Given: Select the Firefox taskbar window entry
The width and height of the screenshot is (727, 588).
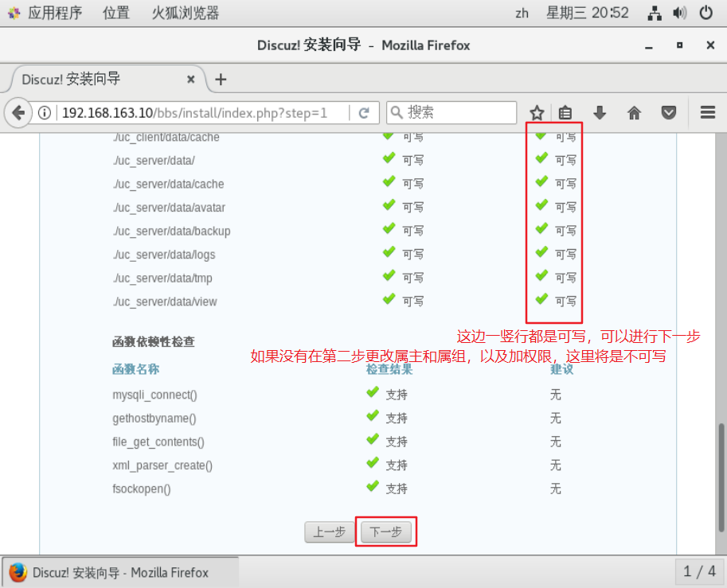Looking at the screenshot, I should tap(120, 572).
